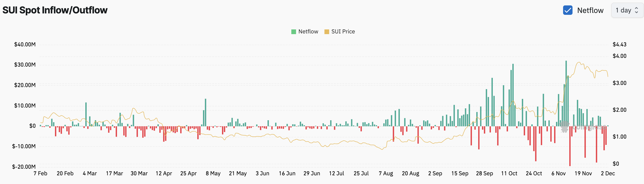Viewport: 644px width, 184px height.
Task: Click the $3.00 right price axis label
Action: [619, 83]
